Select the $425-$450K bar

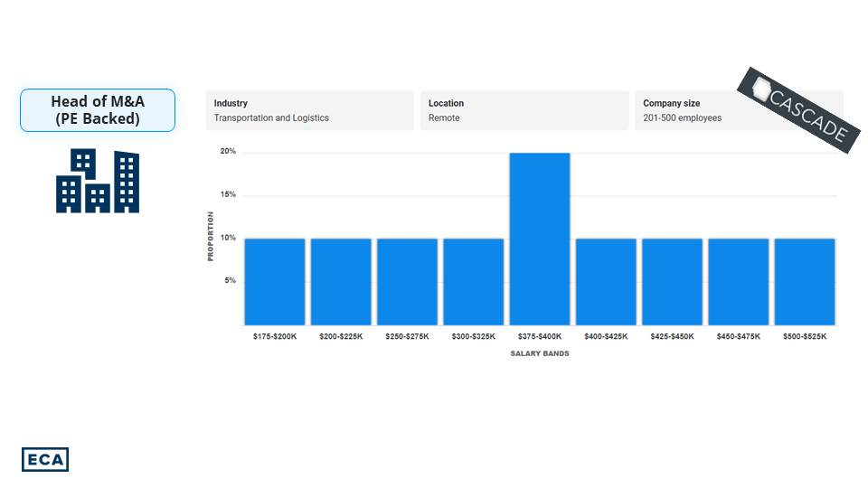(672, 281)
